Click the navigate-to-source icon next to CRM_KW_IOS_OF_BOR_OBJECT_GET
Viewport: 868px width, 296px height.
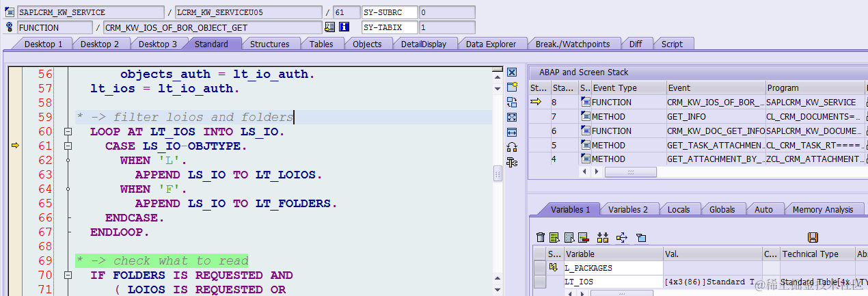pyautogui.click(x=330, y=27)
